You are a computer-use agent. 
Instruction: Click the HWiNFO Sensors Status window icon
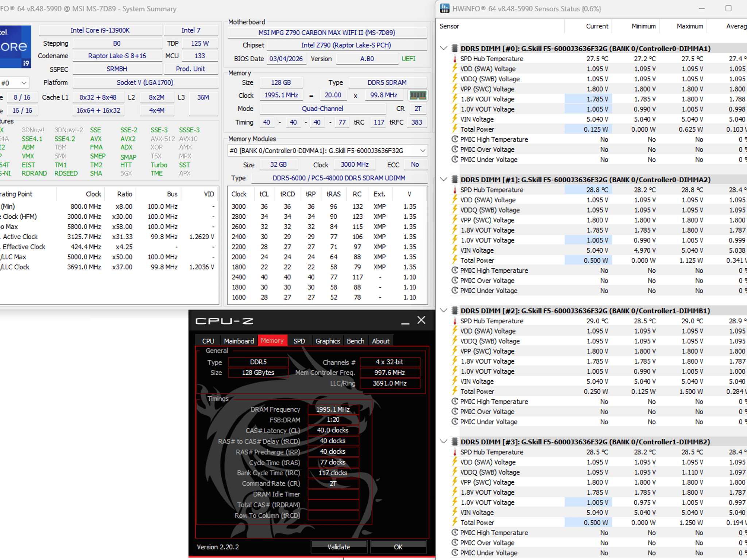click(445, 8)
